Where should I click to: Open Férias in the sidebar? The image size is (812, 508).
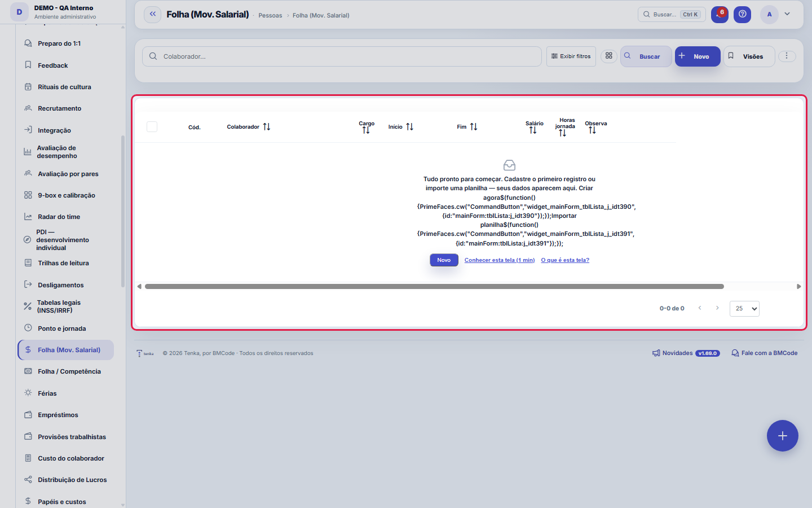click(x=47, y=393)
